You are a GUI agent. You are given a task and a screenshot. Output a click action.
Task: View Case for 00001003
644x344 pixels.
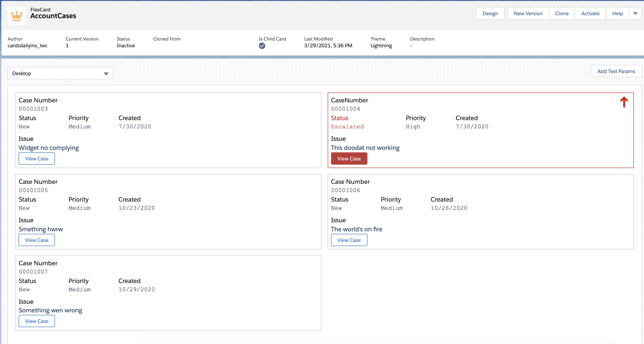37,159
